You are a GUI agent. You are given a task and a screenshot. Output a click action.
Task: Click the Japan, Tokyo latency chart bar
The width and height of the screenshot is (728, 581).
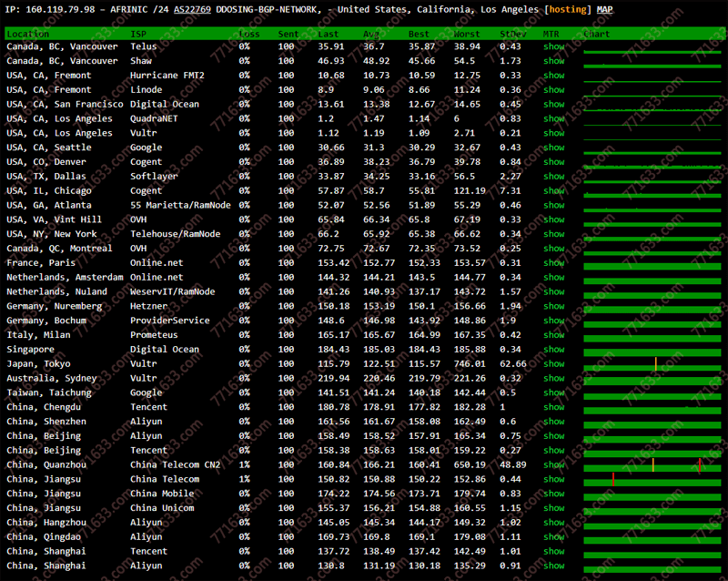pyautogui.click(x=652, y=364)
